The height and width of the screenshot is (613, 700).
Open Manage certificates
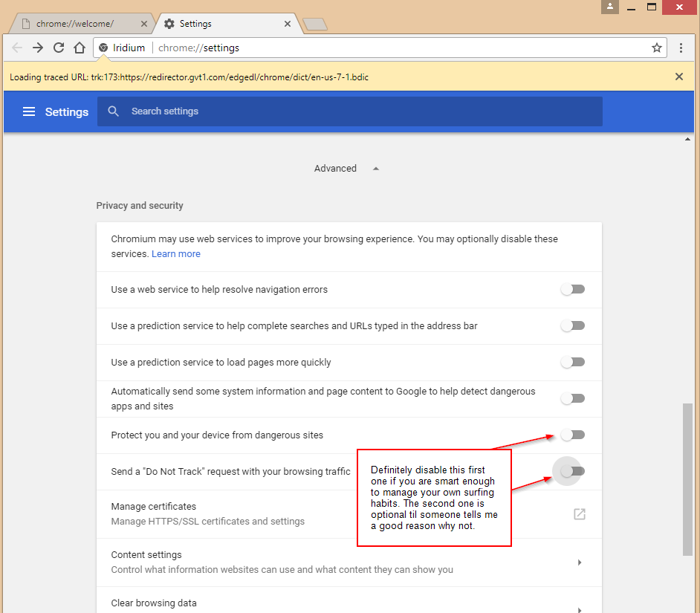pos(349,514)
